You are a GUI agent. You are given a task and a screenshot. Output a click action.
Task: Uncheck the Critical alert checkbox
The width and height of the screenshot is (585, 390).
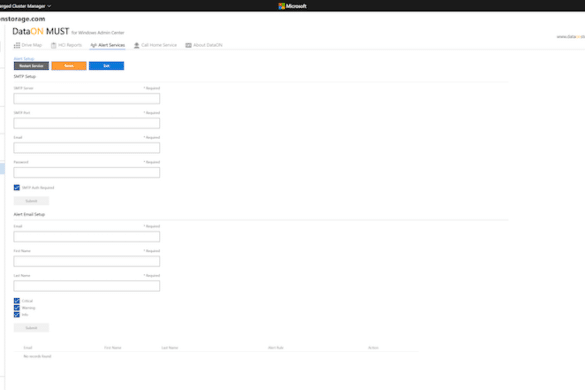pyautogui.click(x=17, y=301)
